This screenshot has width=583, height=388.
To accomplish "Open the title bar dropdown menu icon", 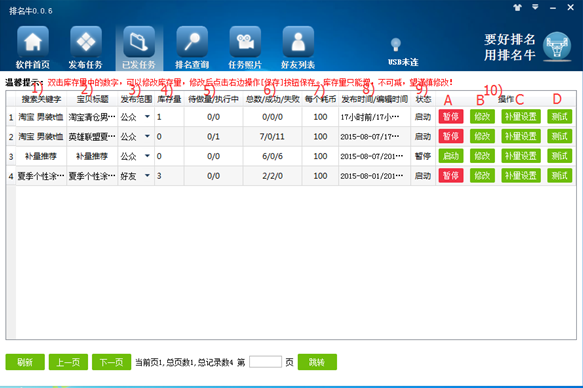I will coord(535,7).
